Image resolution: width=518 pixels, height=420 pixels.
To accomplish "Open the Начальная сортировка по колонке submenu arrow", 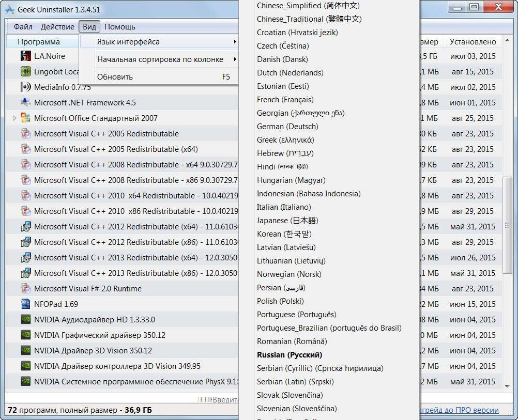I will (235, 59).
